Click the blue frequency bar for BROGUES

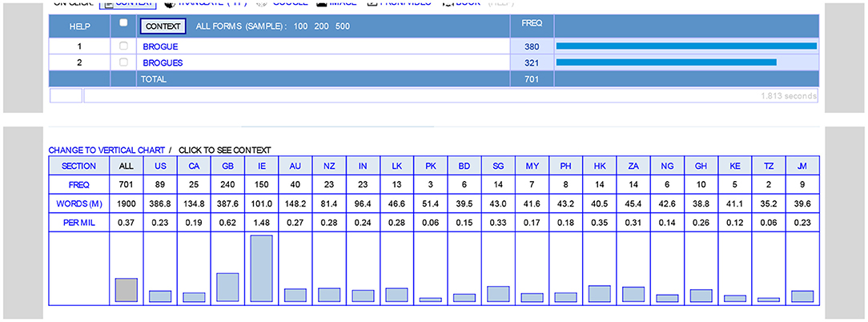tap(666, 62)
